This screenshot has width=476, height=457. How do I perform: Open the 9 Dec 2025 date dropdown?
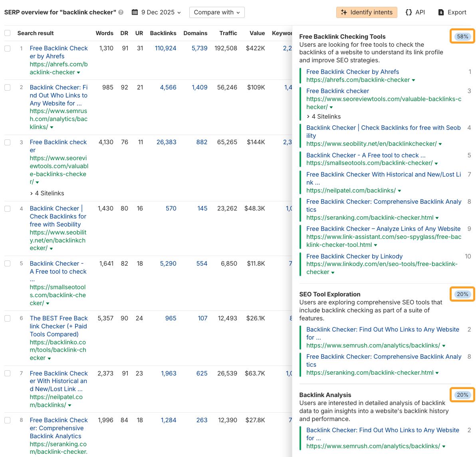coord(157,12)
